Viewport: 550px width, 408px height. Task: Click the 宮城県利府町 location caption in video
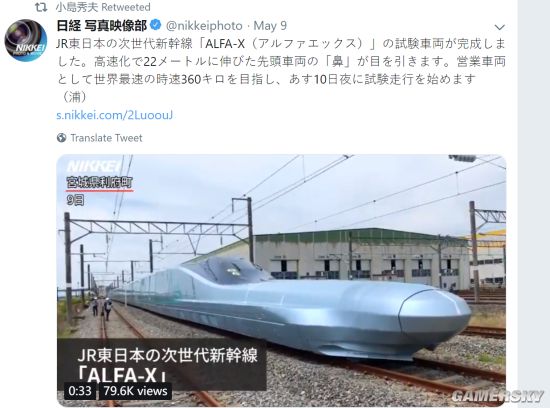[x=100, y=183]
